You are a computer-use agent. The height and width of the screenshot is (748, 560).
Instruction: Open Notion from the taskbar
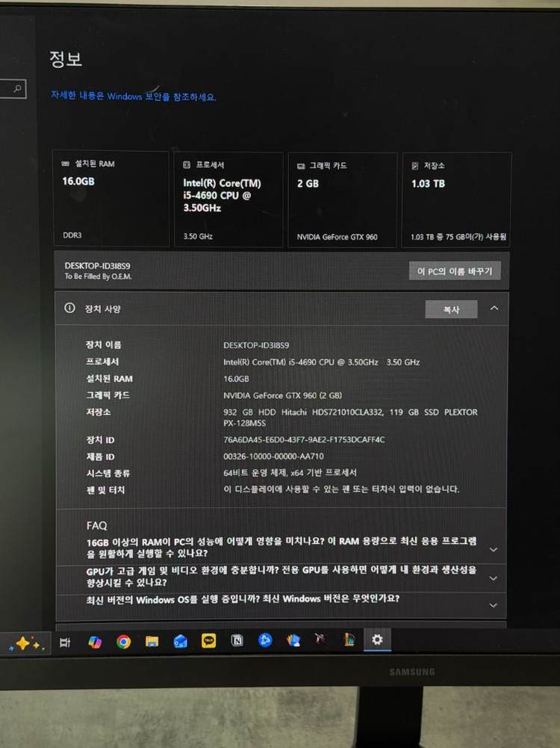pos(237,640)
